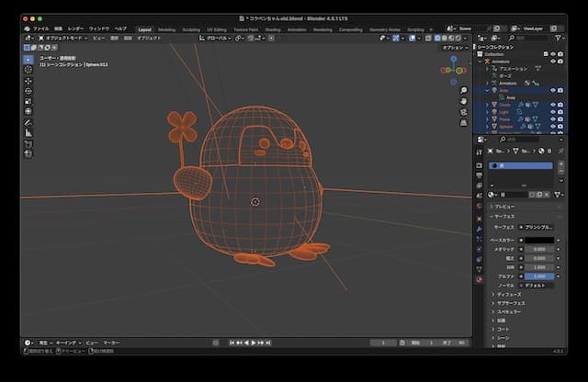Switch perspective/orthographic with the grid icon
The width and height of the screenshot is (588, 382).
pyautogui.click(x=463, y=123)
